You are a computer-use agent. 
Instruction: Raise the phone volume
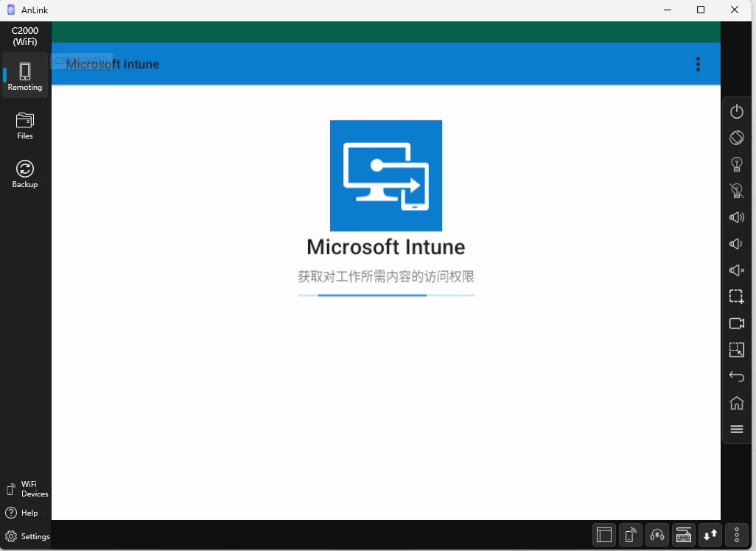coord(736,217)
